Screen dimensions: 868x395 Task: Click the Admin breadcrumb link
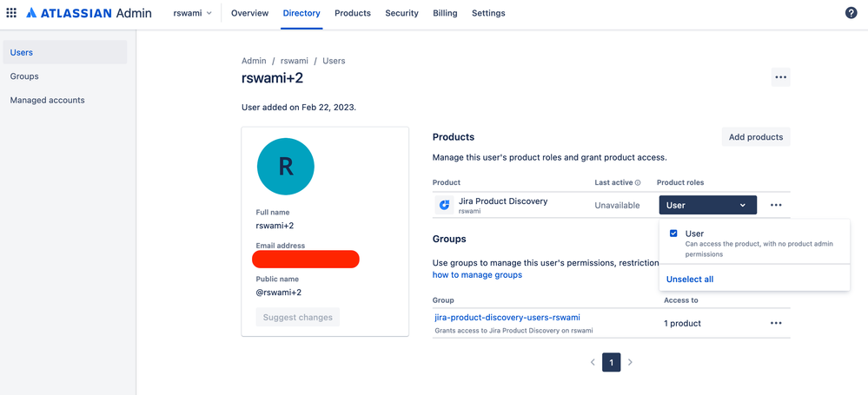(254, 61)
